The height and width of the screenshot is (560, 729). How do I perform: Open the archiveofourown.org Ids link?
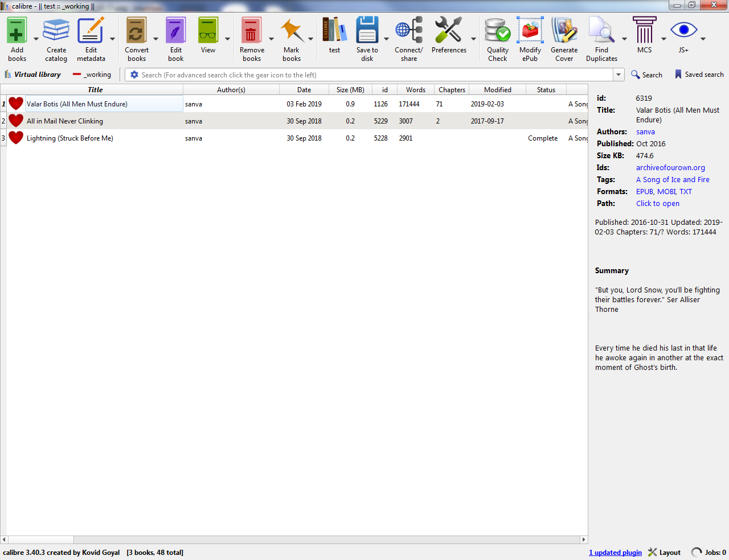click(670, 167)
